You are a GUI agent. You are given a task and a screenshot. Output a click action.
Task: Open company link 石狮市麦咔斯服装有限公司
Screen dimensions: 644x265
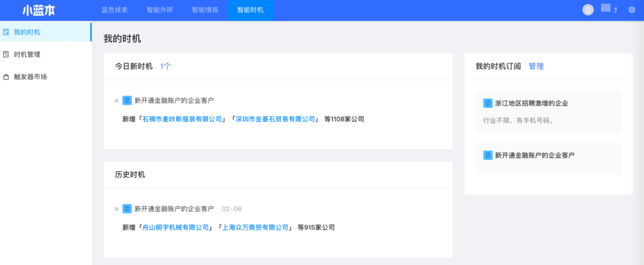click(x=182, y=119)
